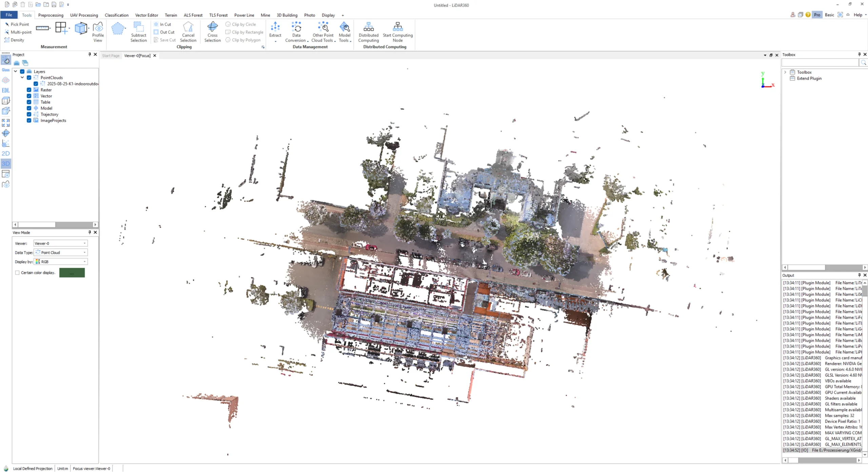This screenshot has width=868, height=472.
Task: Switch to the Start Page tab
Action: 111,56
